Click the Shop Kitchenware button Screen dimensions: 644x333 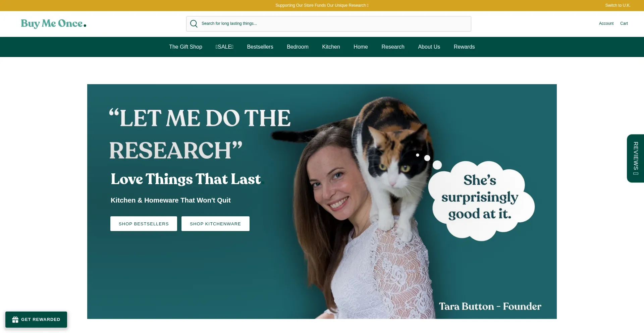(215, 224)
